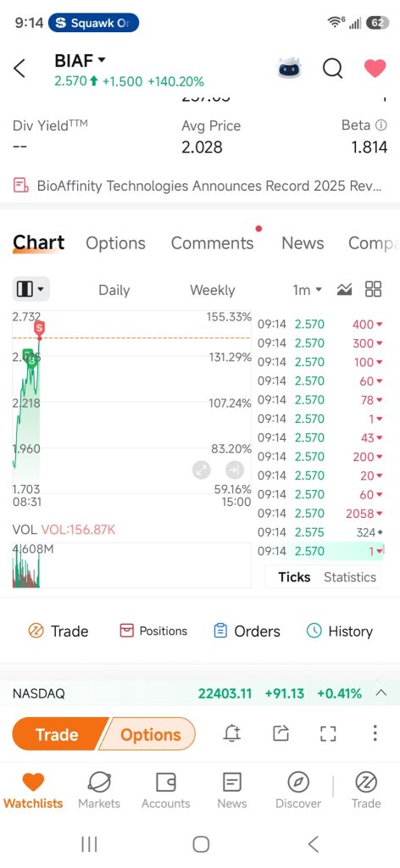Toggle the pink heart favorite icon
This screenshot has width=400, height=868.
click(375, 70)
